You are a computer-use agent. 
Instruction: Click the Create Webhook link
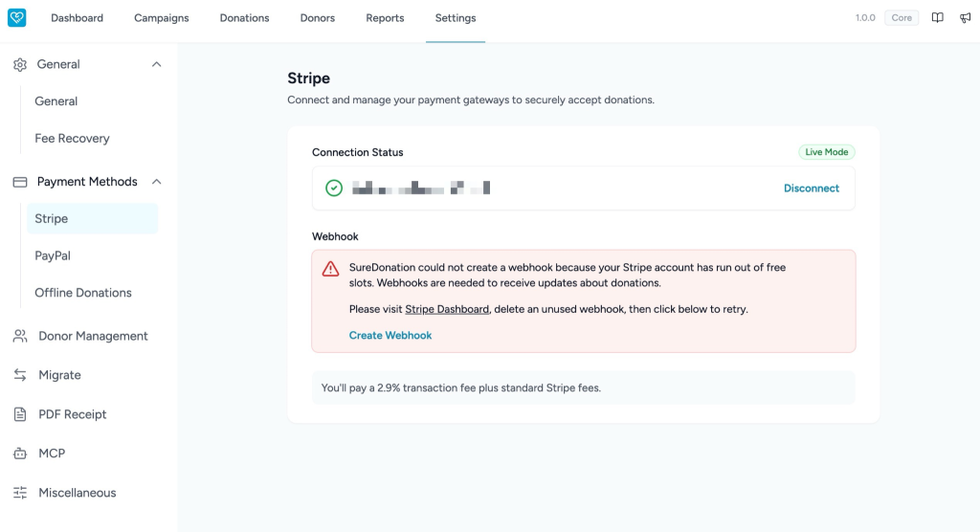tap(390, 336)
